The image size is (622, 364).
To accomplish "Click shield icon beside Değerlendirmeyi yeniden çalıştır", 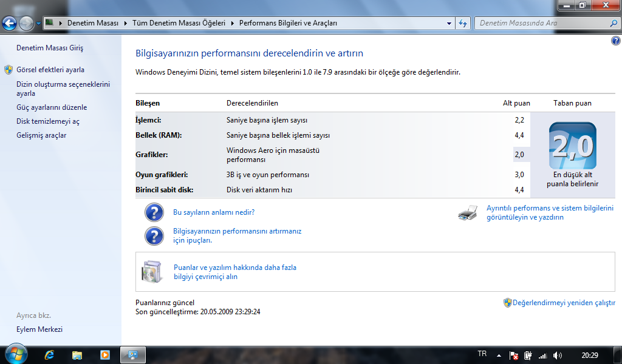I will (507, 303).
